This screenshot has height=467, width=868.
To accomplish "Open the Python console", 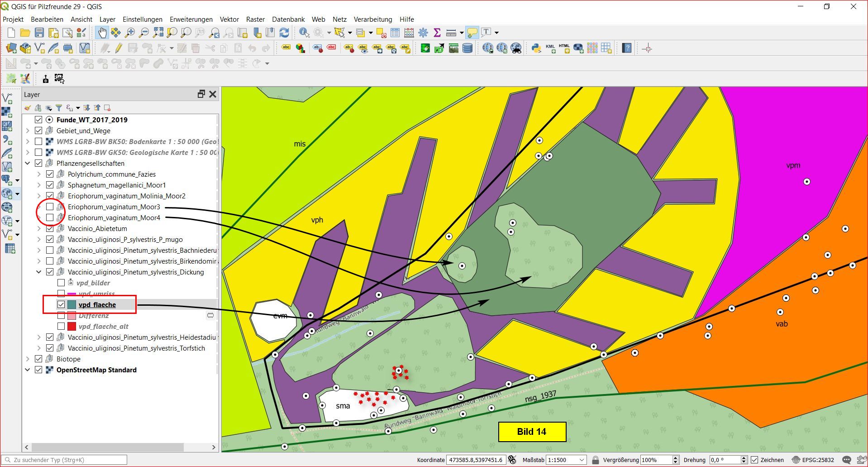I will 536,48.
